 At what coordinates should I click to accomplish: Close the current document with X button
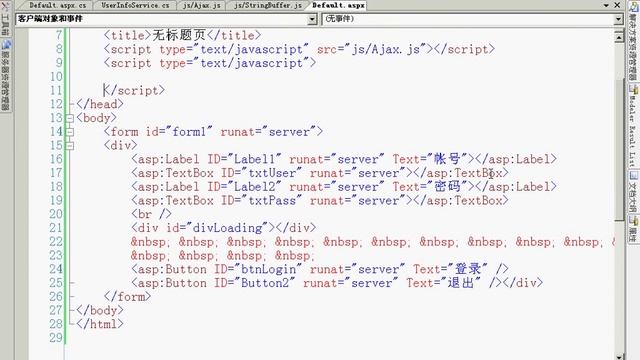pos(618,5)
